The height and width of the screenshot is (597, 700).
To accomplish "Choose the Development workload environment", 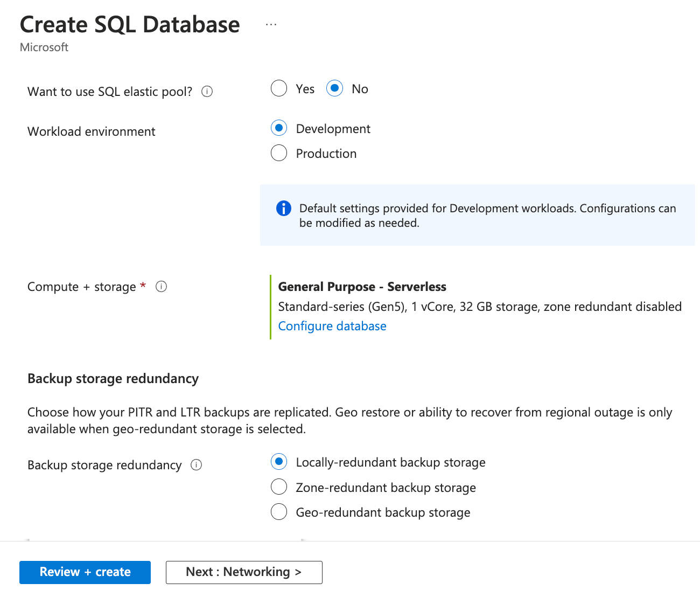I will (x=279, y=128).
